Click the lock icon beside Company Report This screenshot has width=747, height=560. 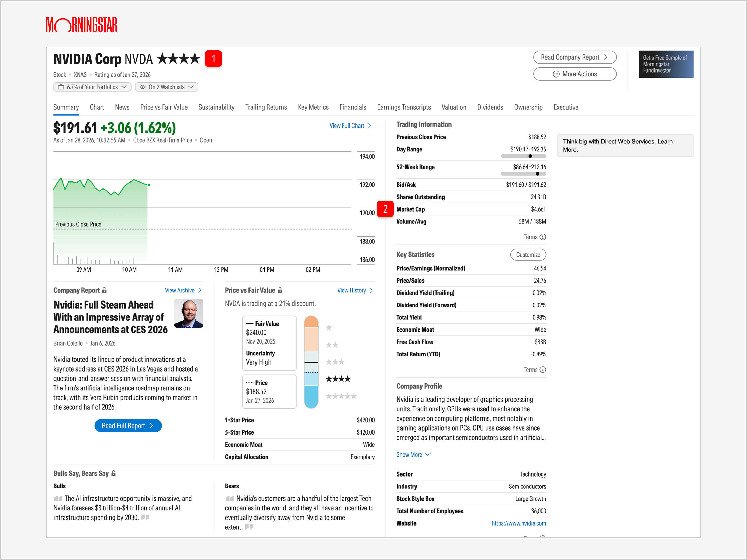(x=104, y=290)
